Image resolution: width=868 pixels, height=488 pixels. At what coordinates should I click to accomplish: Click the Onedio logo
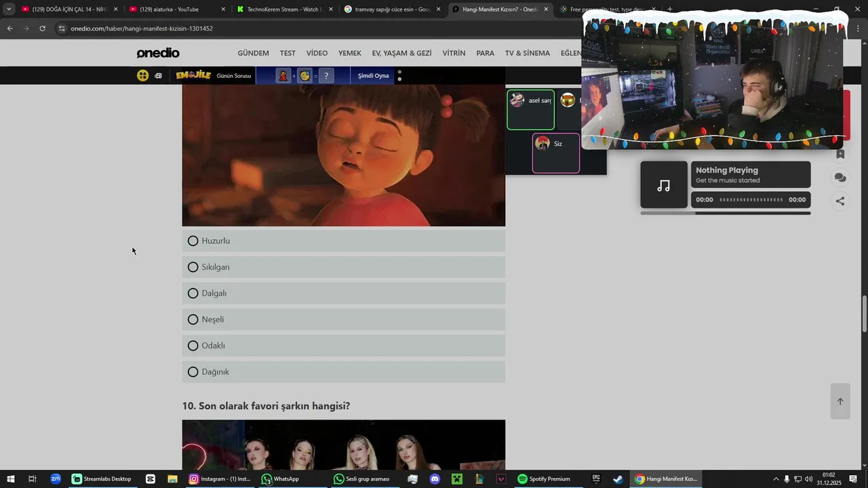(x=158, y=53)
